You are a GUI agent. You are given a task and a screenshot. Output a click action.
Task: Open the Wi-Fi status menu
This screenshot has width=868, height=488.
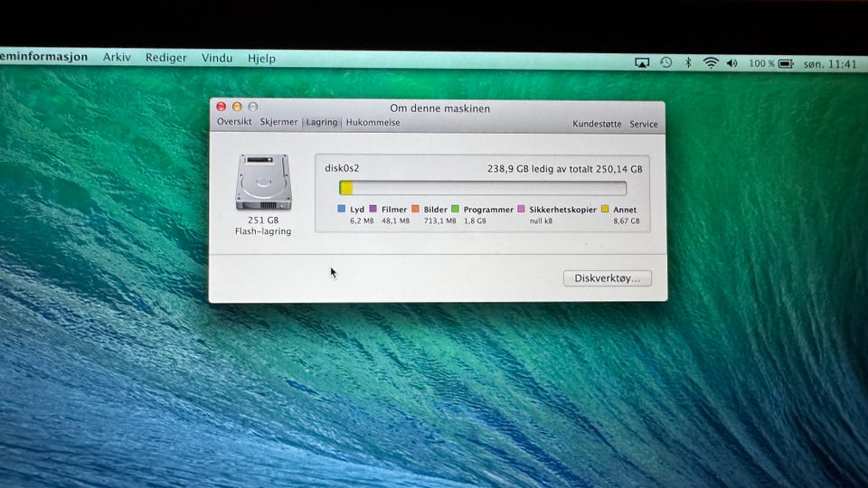(711, 63)
